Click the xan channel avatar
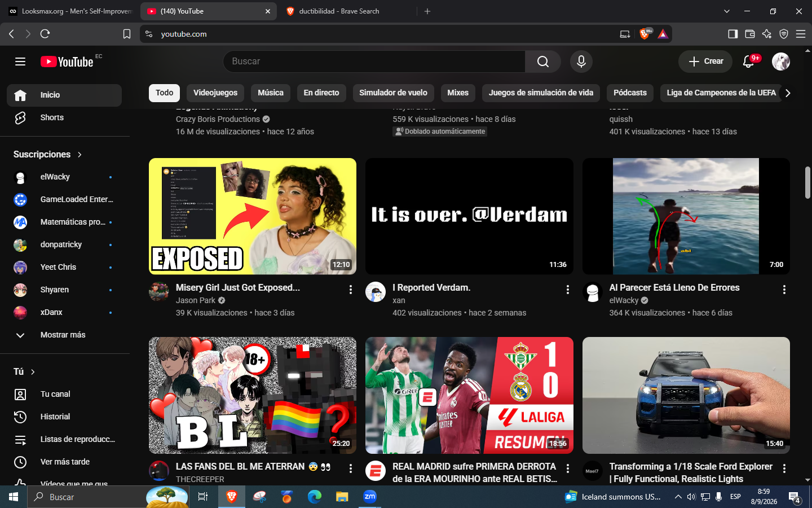 point(376,292)
